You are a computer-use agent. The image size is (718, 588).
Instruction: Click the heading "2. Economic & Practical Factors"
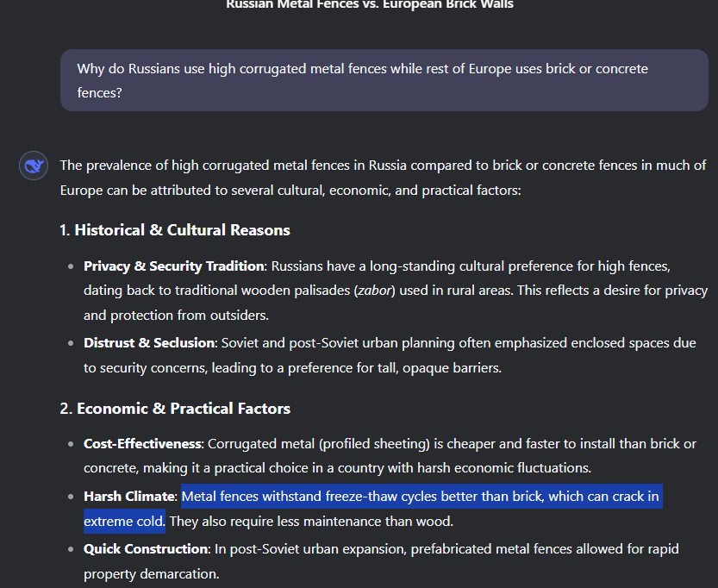coord(175,409)
